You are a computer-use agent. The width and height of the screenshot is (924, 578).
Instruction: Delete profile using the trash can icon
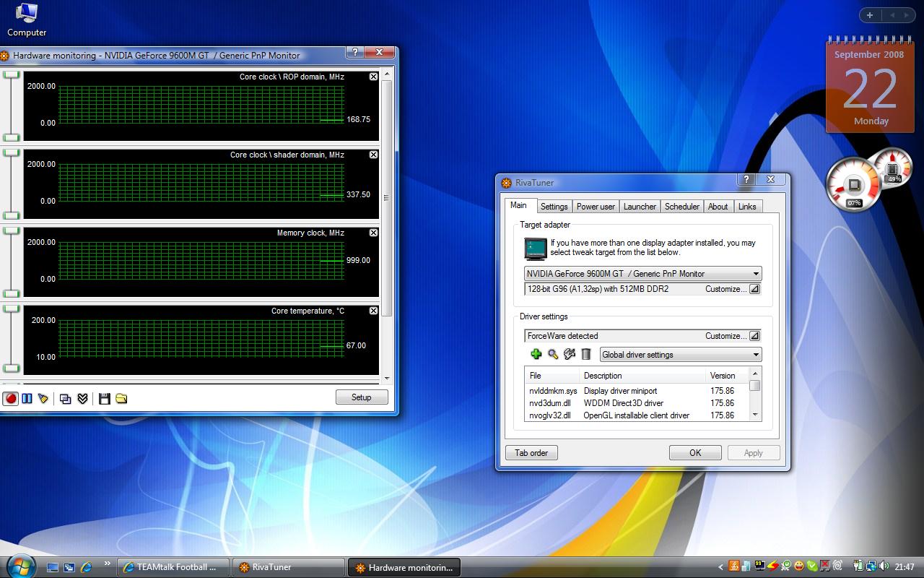tap(586, 354)
